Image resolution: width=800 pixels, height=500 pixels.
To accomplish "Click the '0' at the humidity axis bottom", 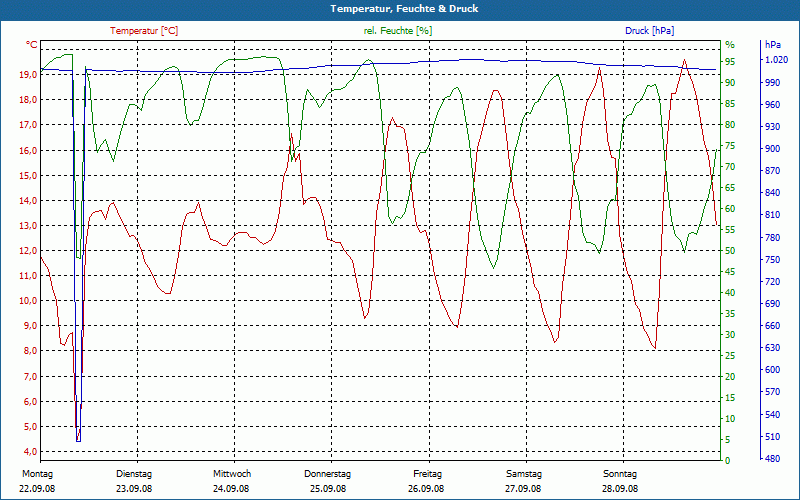I will tap(728, 461).
